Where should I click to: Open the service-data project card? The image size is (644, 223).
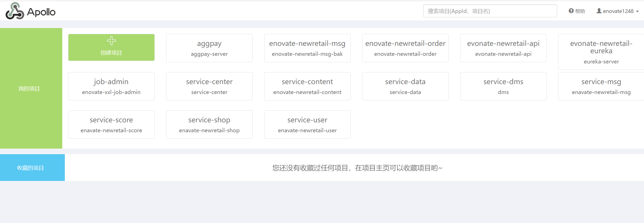[405, 86]
